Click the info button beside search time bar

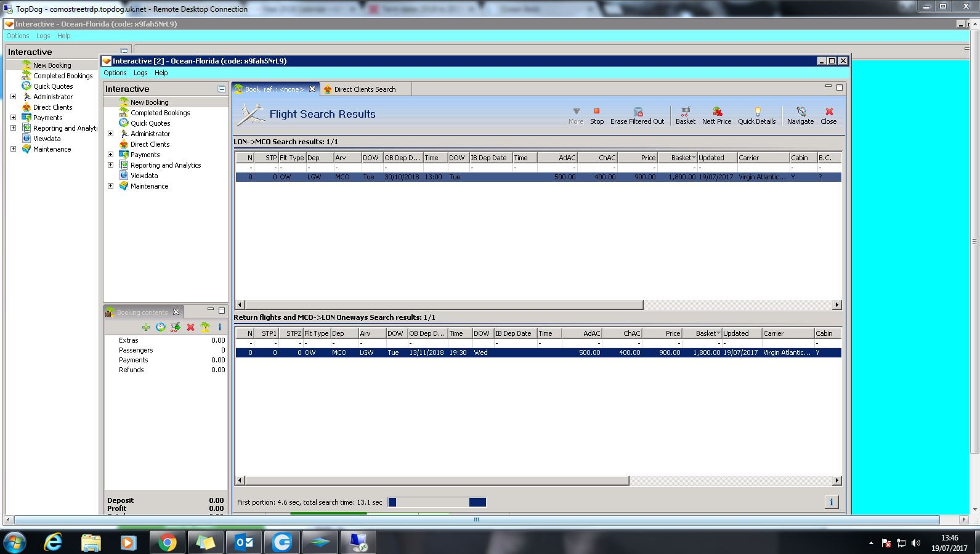pos(831,502)
